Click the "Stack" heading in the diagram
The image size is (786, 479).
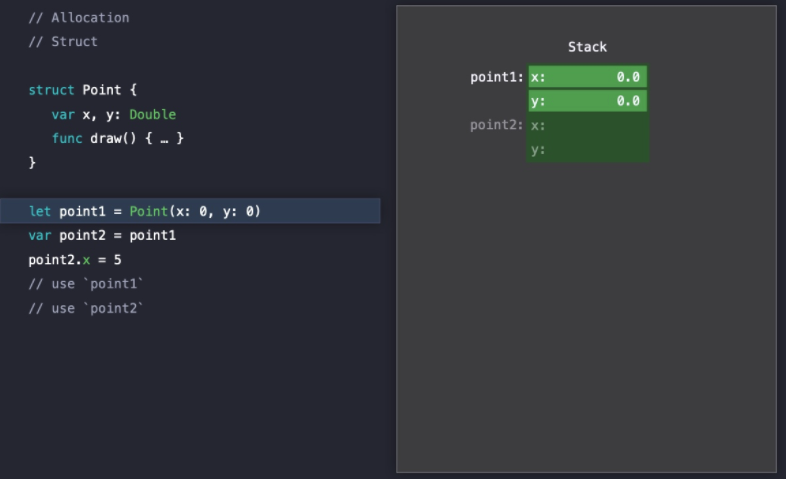tap(587, 47)
